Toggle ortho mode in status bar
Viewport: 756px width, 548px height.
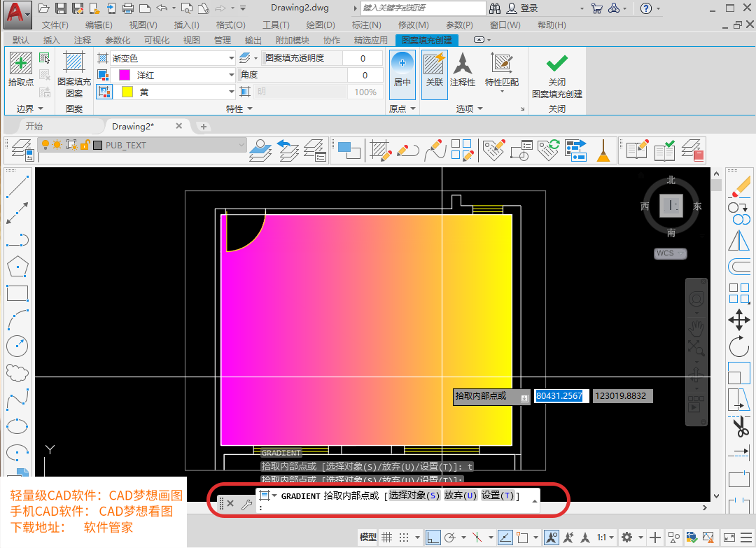(x=433, y=537)
